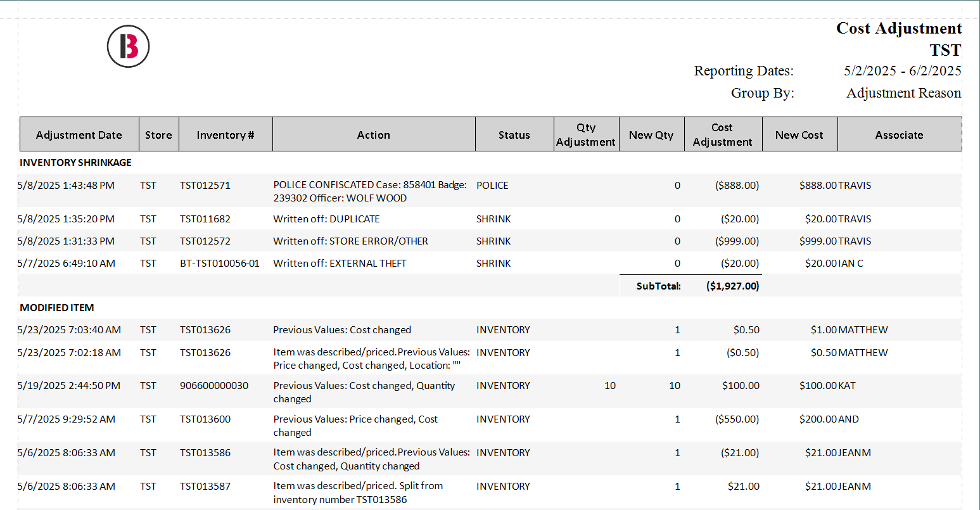Select the INVENTORY SHRINKAGE group heading
The height and width of the screenshot is (510, 980).
click(75, 162)
